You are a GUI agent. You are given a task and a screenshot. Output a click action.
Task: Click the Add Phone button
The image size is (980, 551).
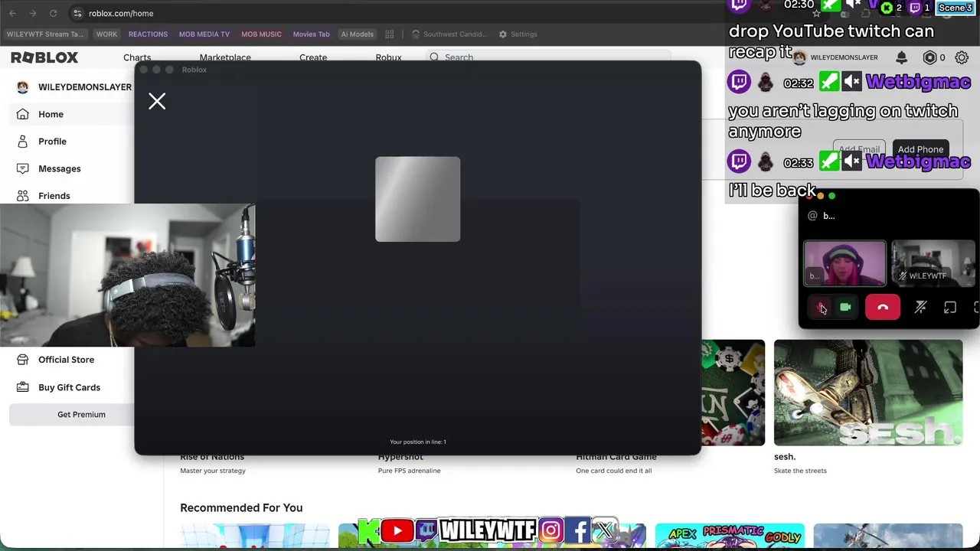[x=920, y=149]
